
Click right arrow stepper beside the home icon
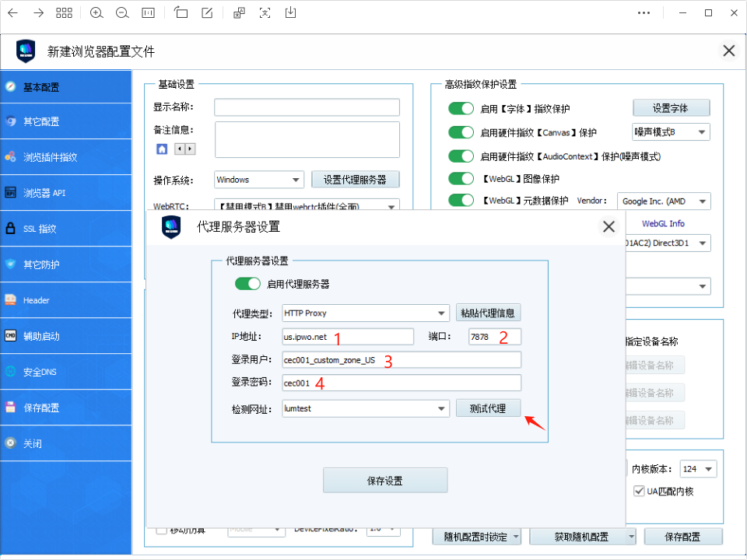[x=190, y=149]
